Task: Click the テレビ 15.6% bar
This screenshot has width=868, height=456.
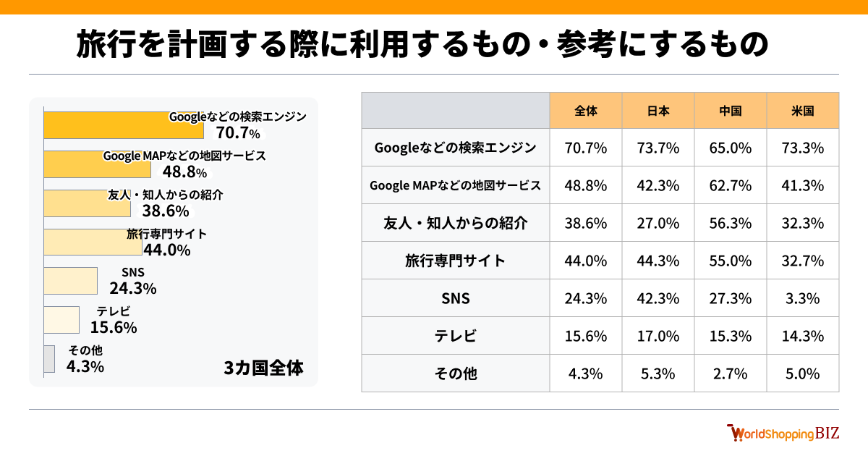Action: pyautogui.click(x=61, y=319)
